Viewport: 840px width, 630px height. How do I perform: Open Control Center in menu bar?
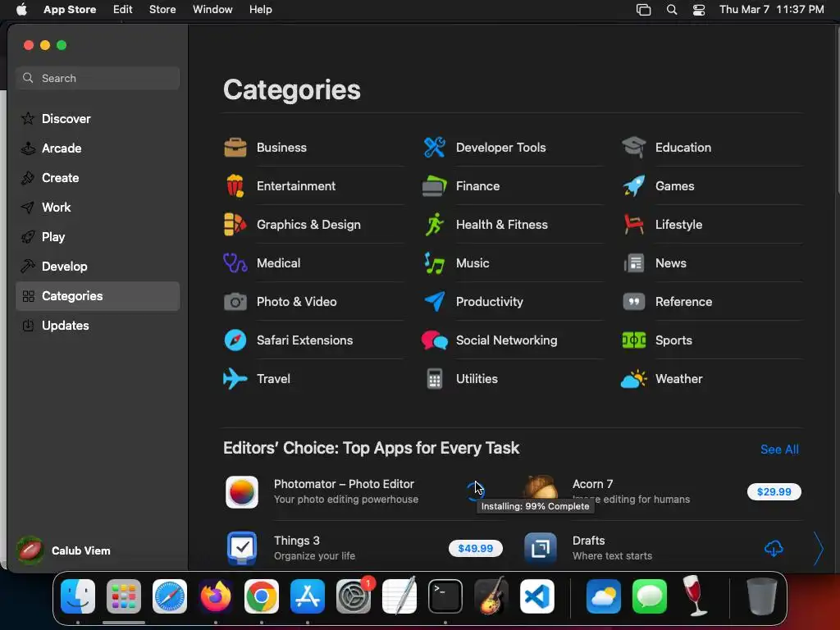699,10
